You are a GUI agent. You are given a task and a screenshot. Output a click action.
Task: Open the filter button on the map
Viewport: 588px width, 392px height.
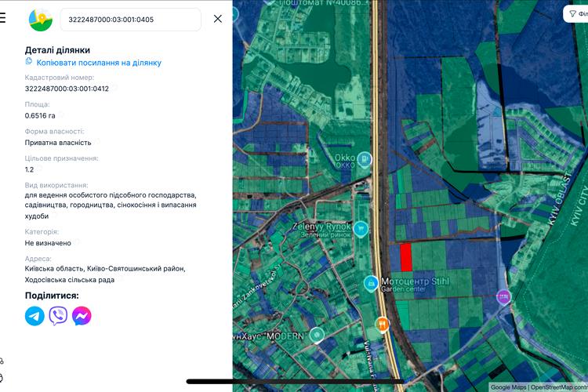pyautogui.click(x=577, y=14)
